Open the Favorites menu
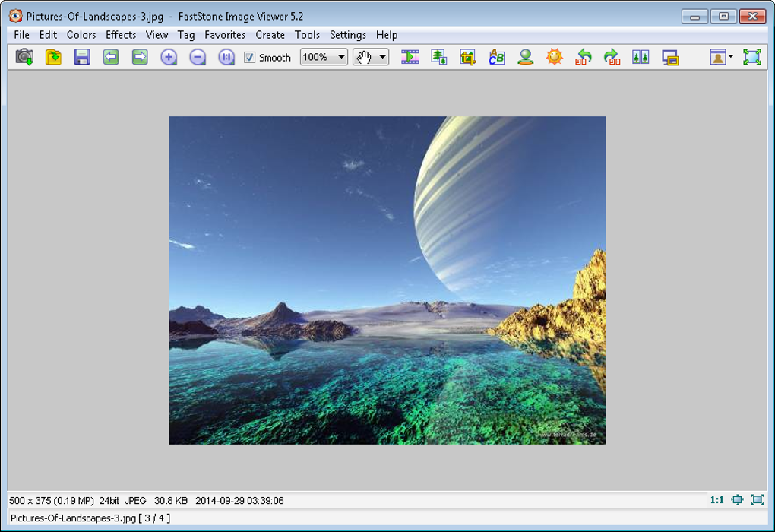Screen dimensions: 775x532 225,35
